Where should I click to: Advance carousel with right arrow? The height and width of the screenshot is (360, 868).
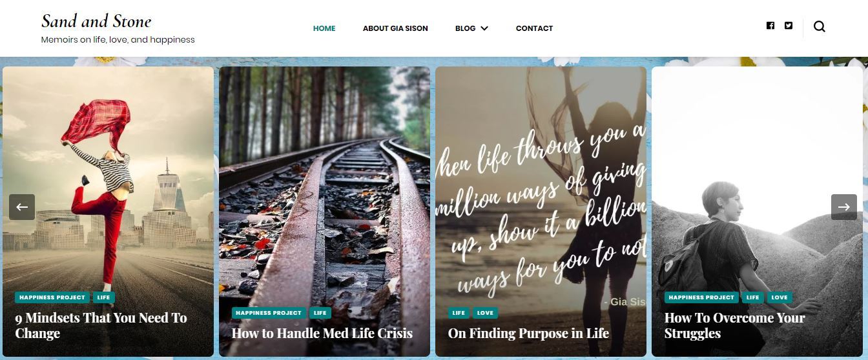(x=844, y=207)
